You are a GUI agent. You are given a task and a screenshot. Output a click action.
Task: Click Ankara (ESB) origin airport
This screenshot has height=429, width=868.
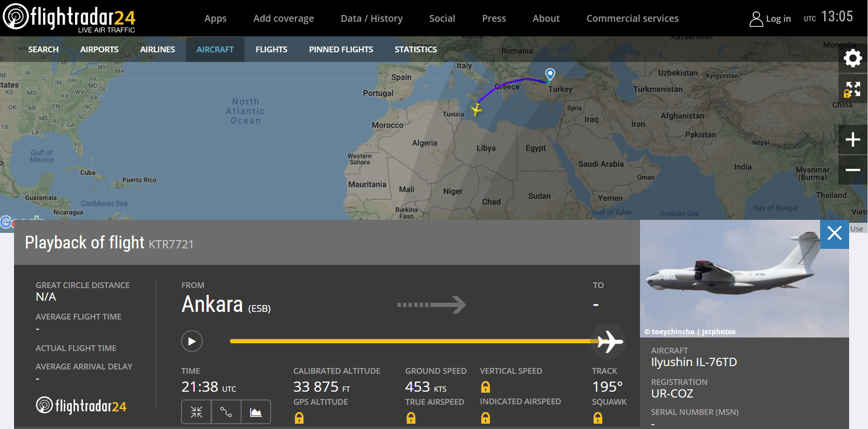coord(226,305)
